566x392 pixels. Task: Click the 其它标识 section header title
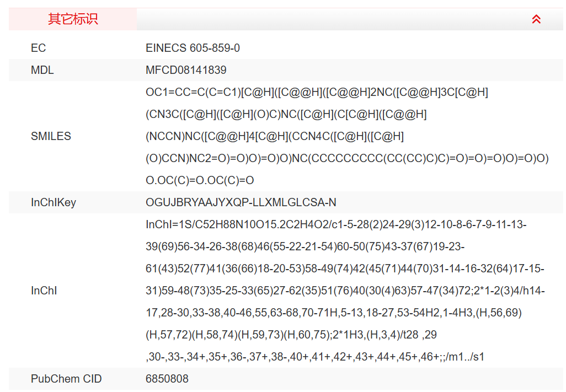(x=73, y=19)
